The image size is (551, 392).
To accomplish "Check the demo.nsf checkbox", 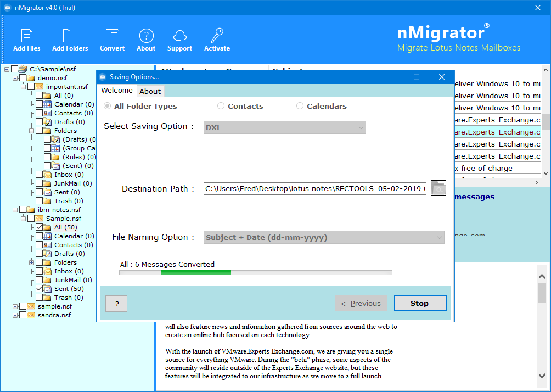I will pyautogui.click(x=23, y=78).
